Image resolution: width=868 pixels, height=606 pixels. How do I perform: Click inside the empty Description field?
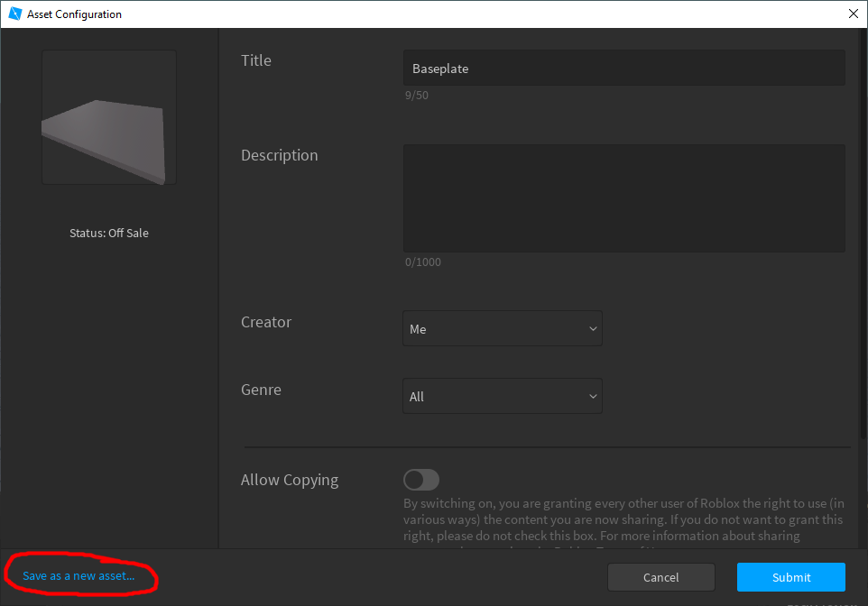pos(623,198)
